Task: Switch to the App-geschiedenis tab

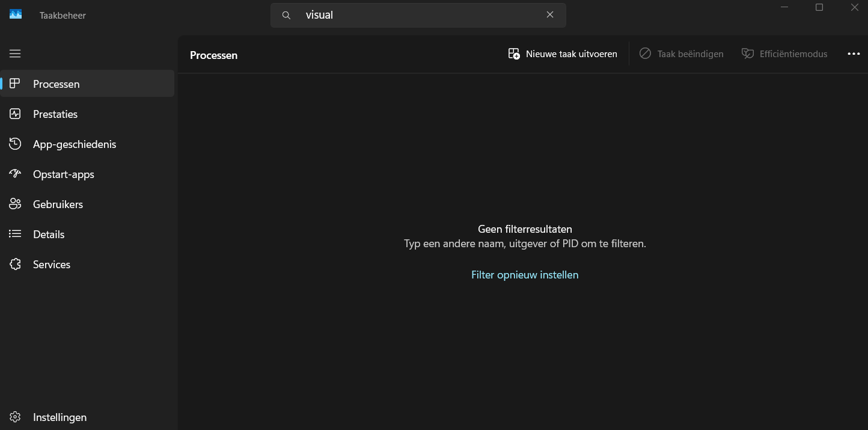Action: [x=75, y=144]
